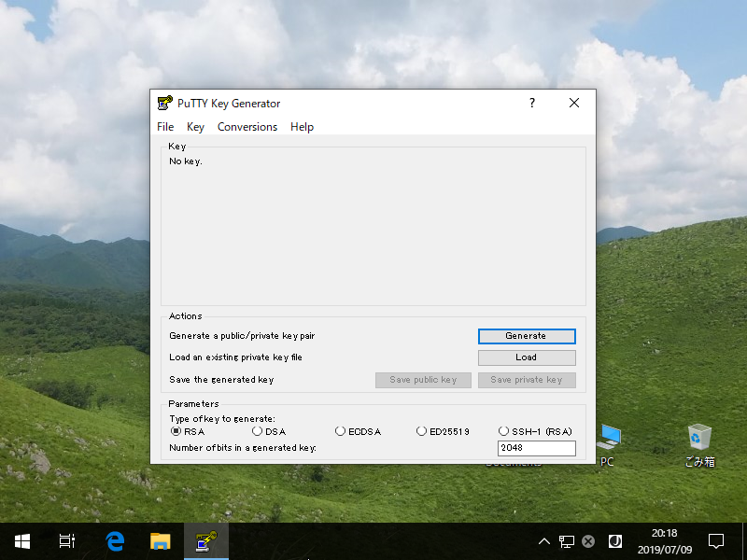Image resolution: width=747 pixels, height=560 pixels.
Task: Open File Explorer from the taskbar
Action: tap(160, 541)
